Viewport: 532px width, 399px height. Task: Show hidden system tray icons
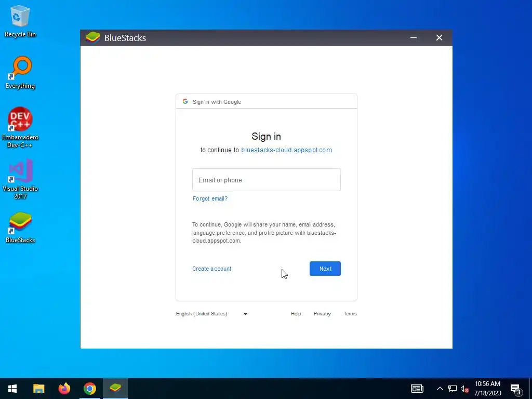pyautogui.click(x=440, y=389)
